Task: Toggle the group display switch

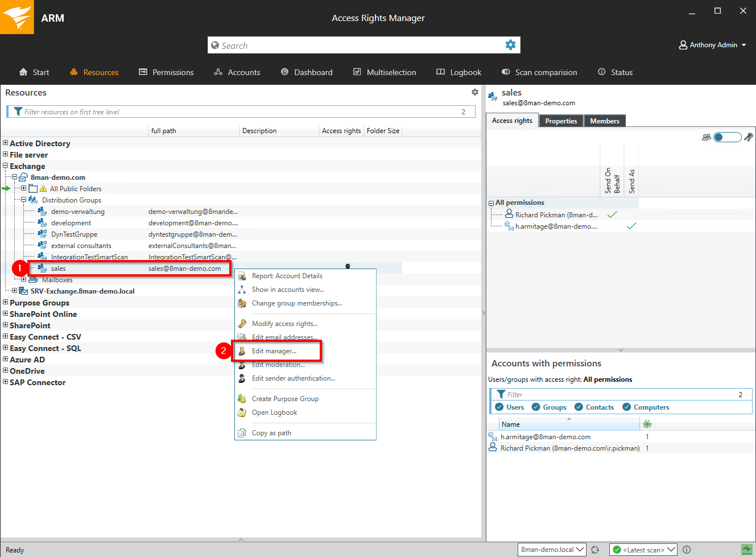Action: pyautogui.click(x=727, y=137)
